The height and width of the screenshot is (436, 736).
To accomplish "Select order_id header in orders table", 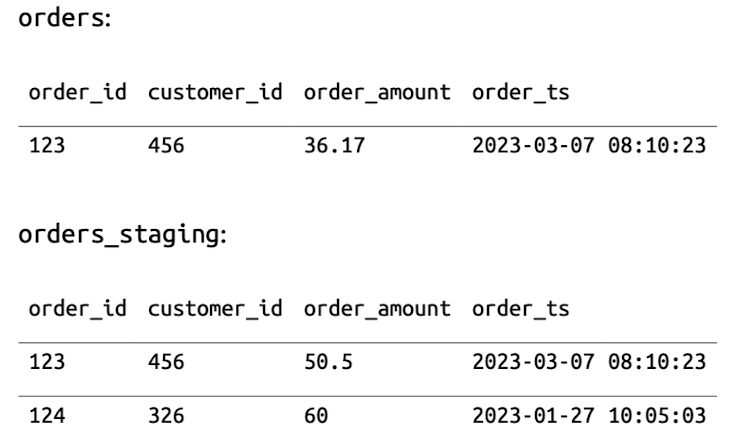I will [x=77, y=94].
